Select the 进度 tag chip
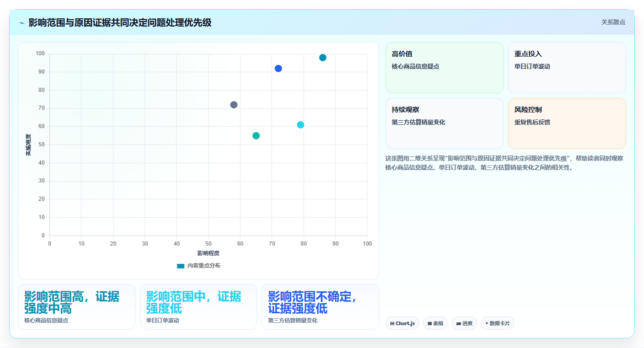This screenshot has width=644, height=348. 464,323
